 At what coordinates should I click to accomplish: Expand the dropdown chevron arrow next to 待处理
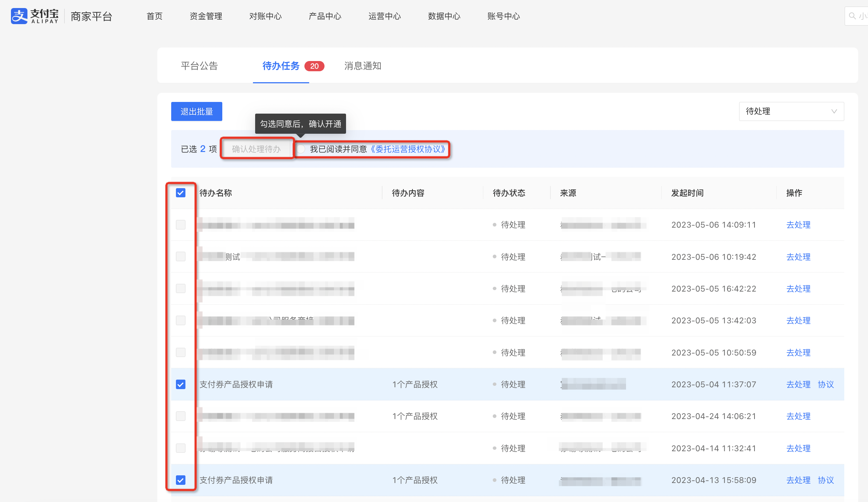[834, 111]
